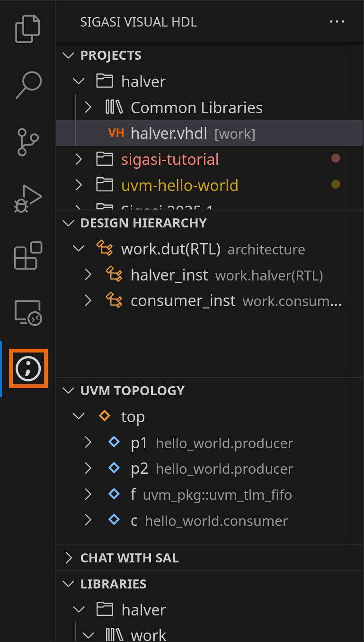Viewport: 364px width, 642px height.
Task: Click the 'uvm_pkg::uvm_tlm_fifo' description text
Action: click(x=217, y=495)
